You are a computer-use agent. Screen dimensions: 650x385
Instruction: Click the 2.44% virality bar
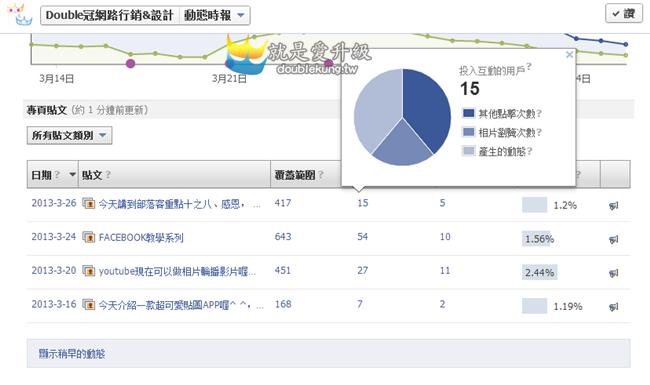point(539,273)
